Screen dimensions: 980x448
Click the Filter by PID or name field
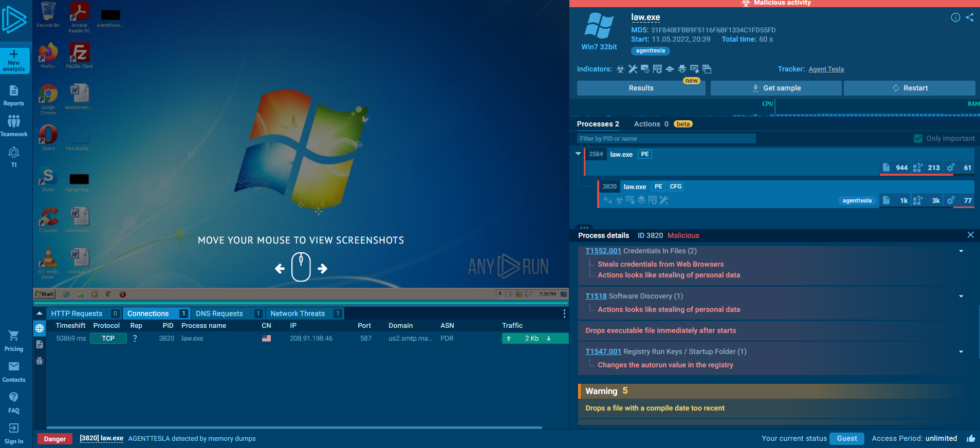[667, 139]
